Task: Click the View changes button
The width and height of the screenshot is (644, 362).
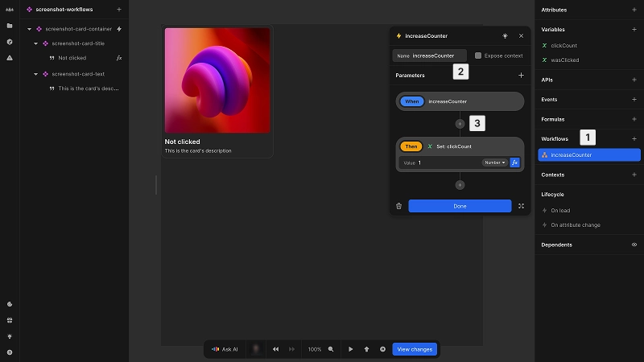Action: click(x=415, y=349)
